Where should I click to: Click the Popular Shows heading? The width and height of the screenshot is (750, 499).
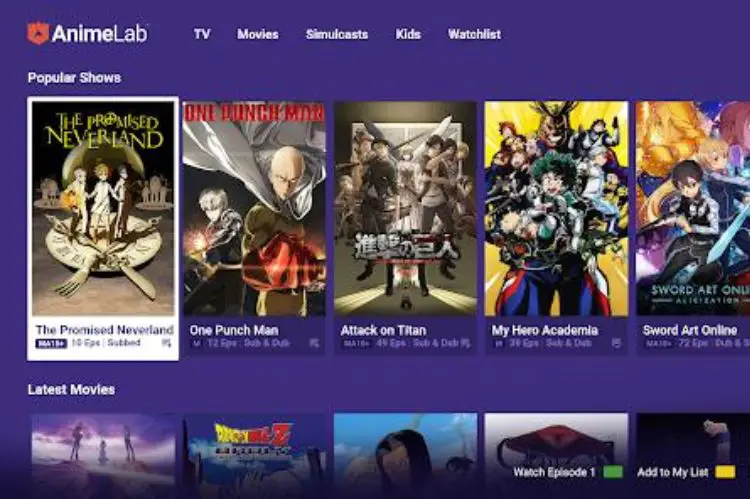tap(74, 78)
